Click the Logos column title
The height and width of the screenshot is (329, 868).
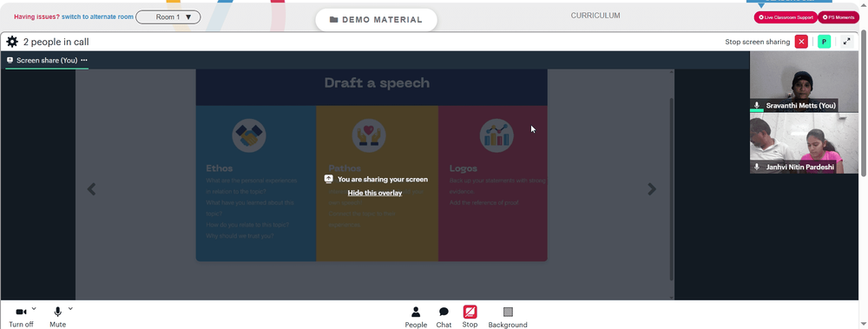[x=464, y=168]
